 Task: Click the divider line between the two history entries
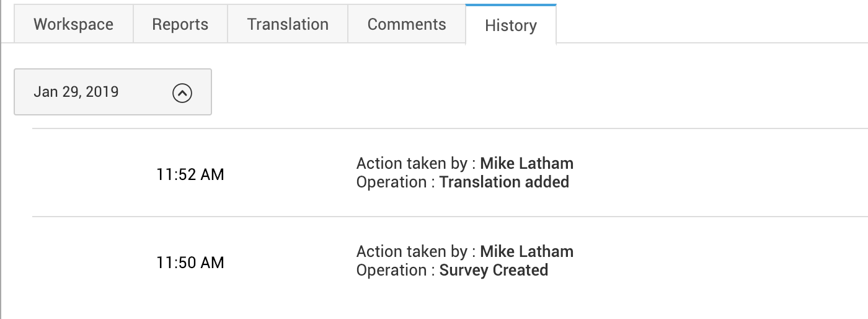click(x=434, y=217)
